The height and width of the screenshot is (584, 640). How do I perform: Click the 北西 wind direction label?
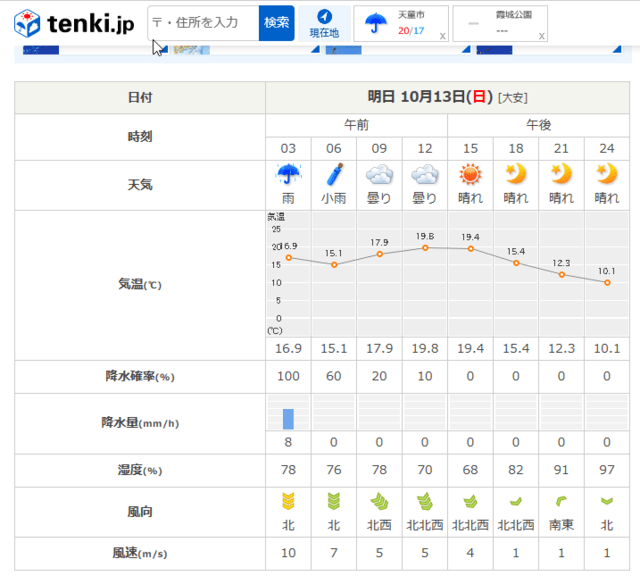click(x=379, y=525)
